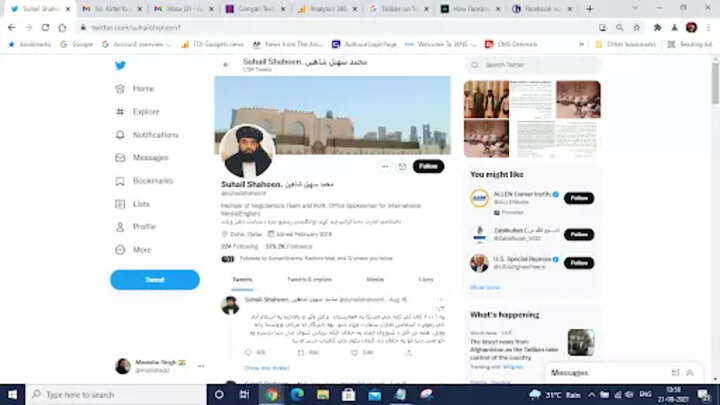The width and height of the screenshot is (720, 405).
Task: Click the Chrome back arrow
Action: 11,28
